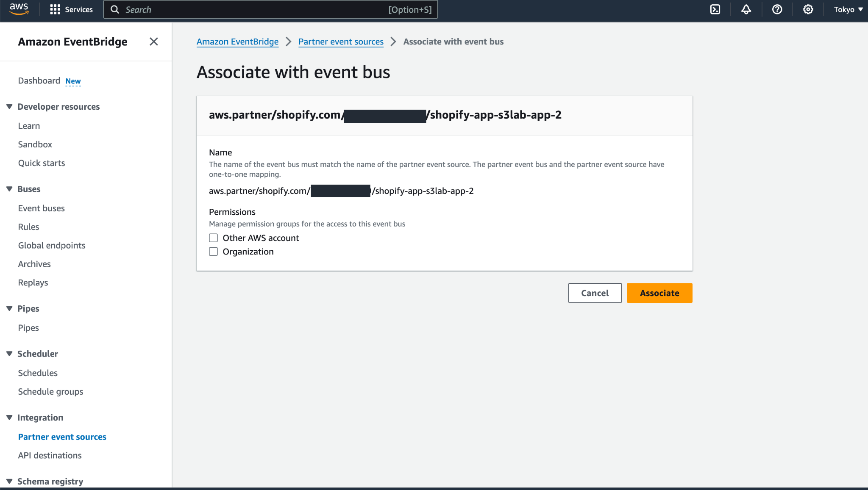This screenshot has width=868, height=490.
Task: Open the Sandbox page
Action: [35, 144]
